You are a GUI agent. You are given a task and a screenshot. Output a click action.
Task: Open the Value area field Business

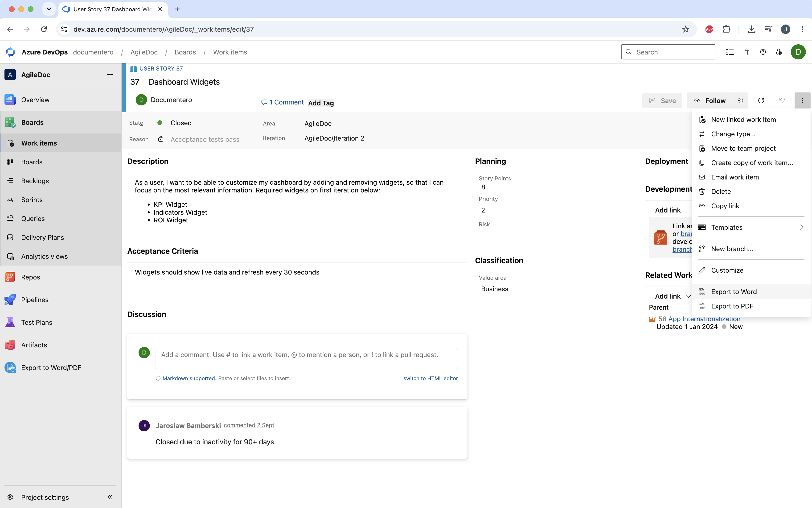494,289
